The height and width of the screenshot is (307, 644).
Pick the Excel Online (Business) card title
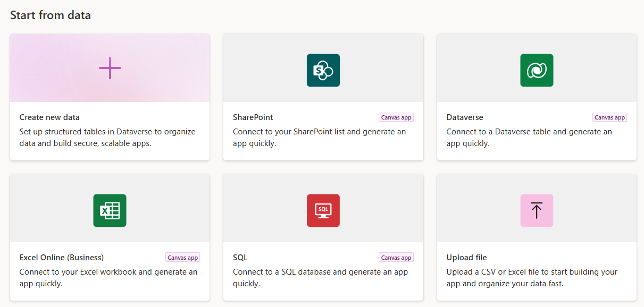(x=62, y=258)
